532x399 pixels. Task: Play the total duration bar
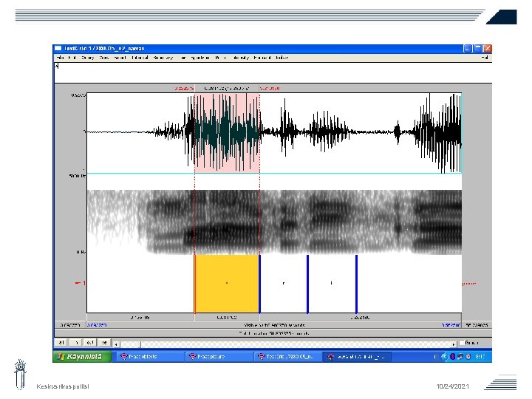tap(273, 332)
